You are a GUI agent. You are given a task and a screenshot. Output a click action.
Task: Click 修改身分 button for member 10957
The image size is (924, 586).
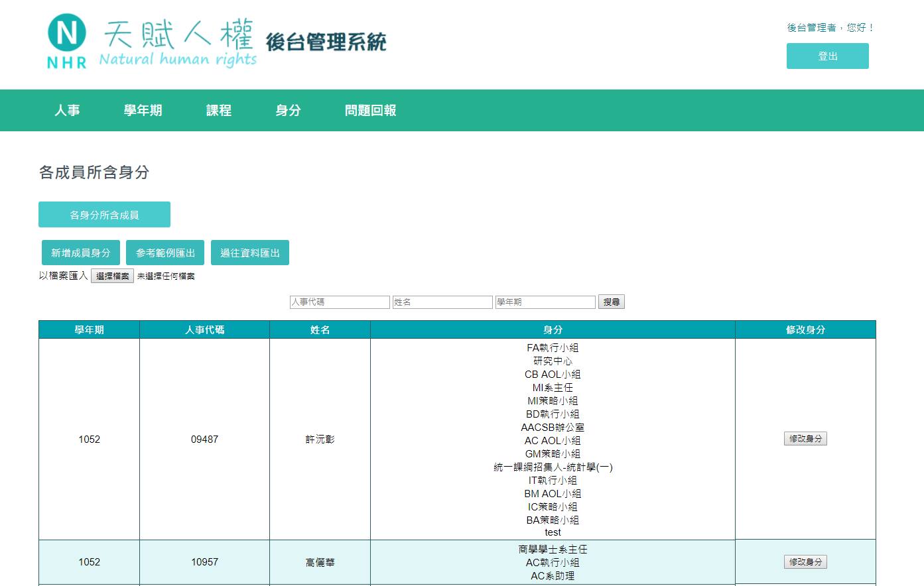(x=805, y=562)
